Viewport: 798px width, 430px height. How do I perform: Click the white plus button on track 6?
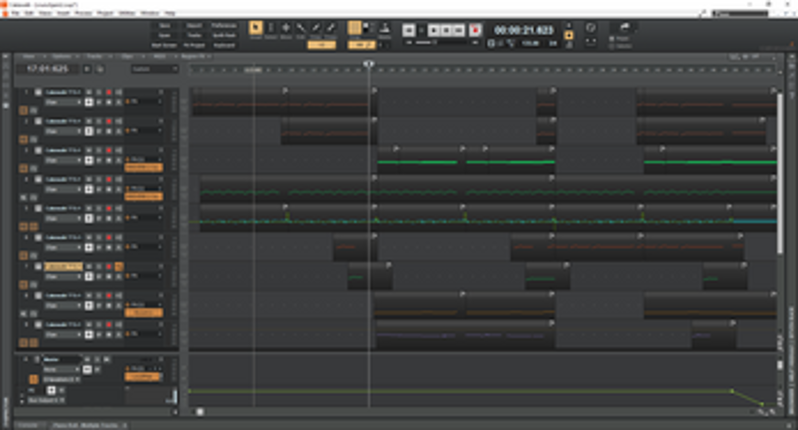(89, 247)
